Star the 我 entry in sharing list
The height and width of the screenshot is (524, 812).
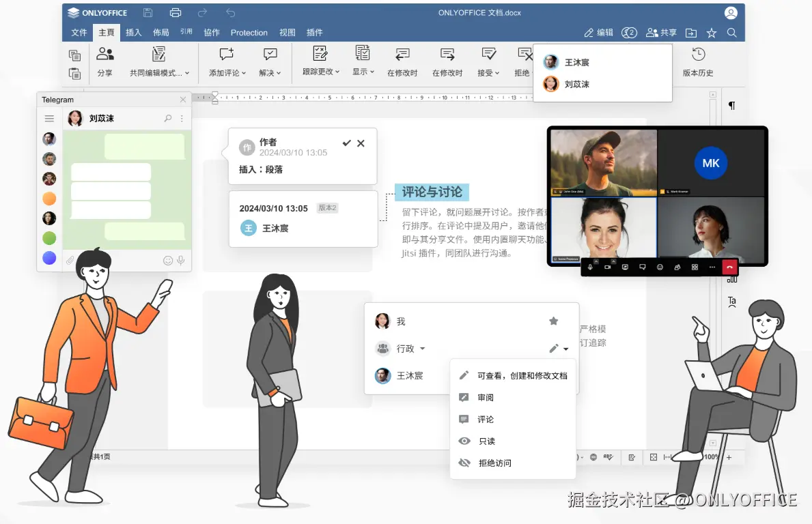554,321
